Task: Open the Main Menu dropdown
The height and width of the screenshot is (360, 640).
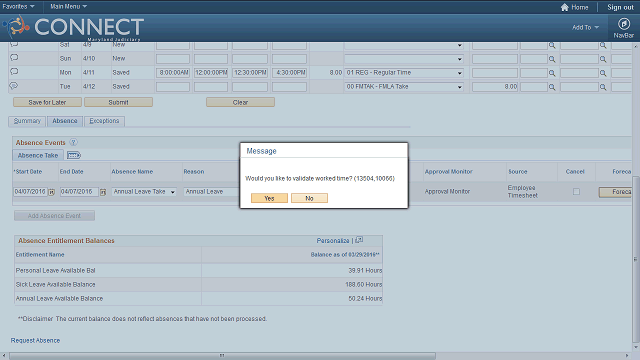Action: pos(69,7)
